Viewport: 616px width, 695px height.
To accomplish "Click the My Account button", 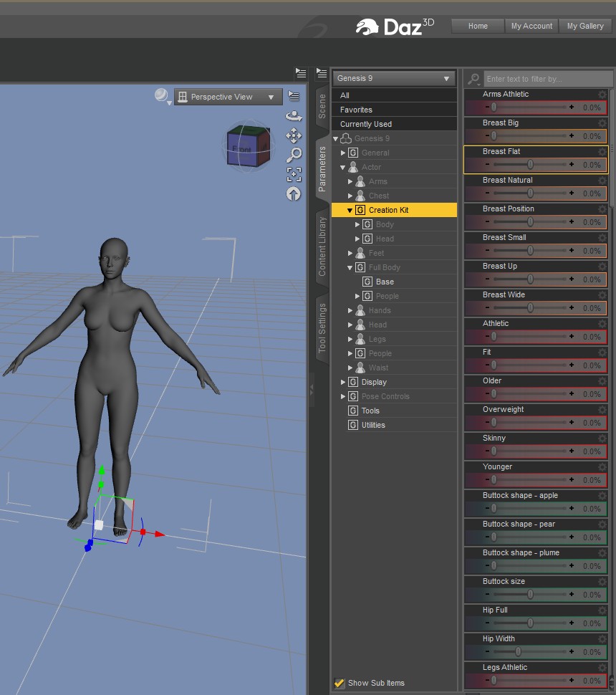I will tap(531, 27).
